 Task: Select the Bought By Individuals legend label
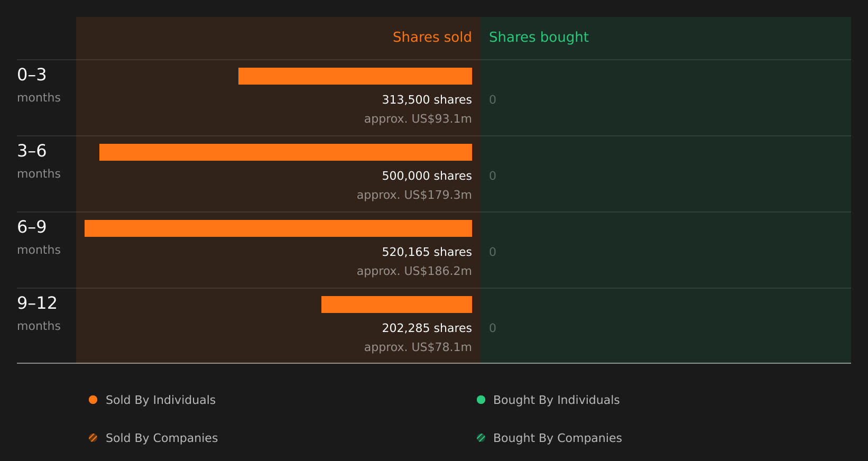(556, 400)
